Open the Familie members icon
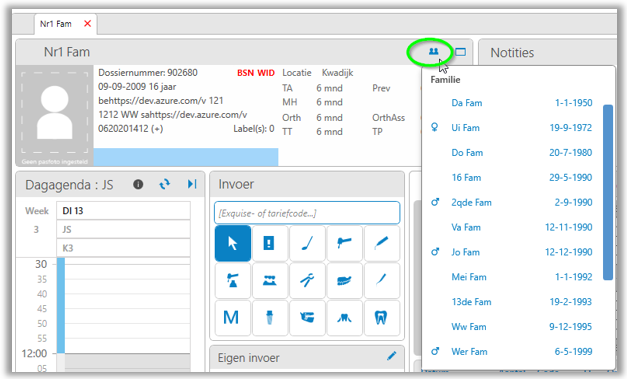Screen dimensions: 627x379 [x=433, y=52]
